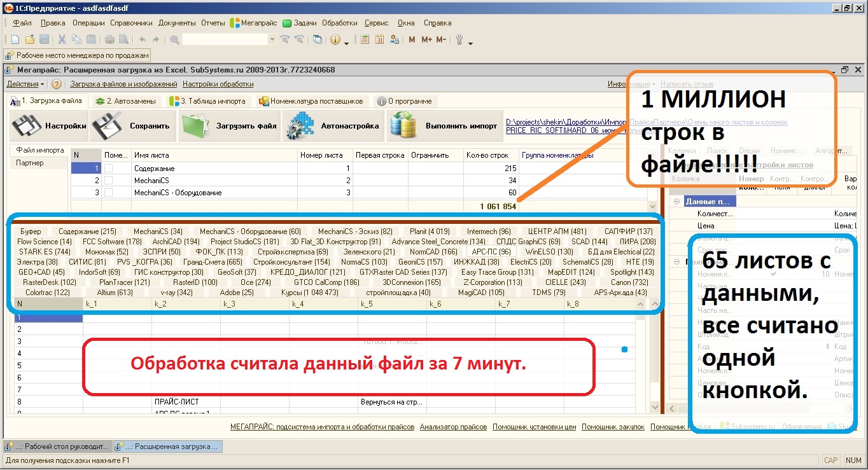This screenshot has width=868, height=470.
Task: Click the question mark help icon beside Действия
Action: (56, 84)
